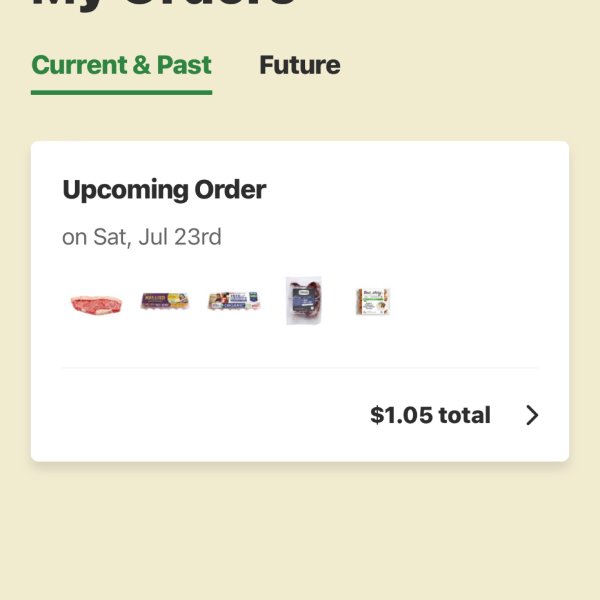Click "Jul 23rd" in the date line
The height and width of the screenshot is (600, 600).
coord(180,237)
